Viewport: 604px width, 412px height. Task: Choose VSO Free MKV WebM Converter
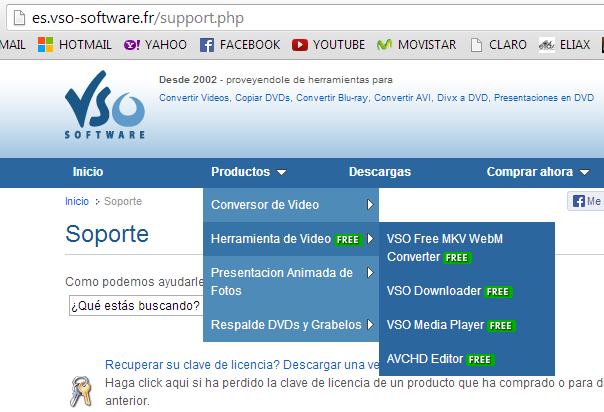[x=467, y=248]
